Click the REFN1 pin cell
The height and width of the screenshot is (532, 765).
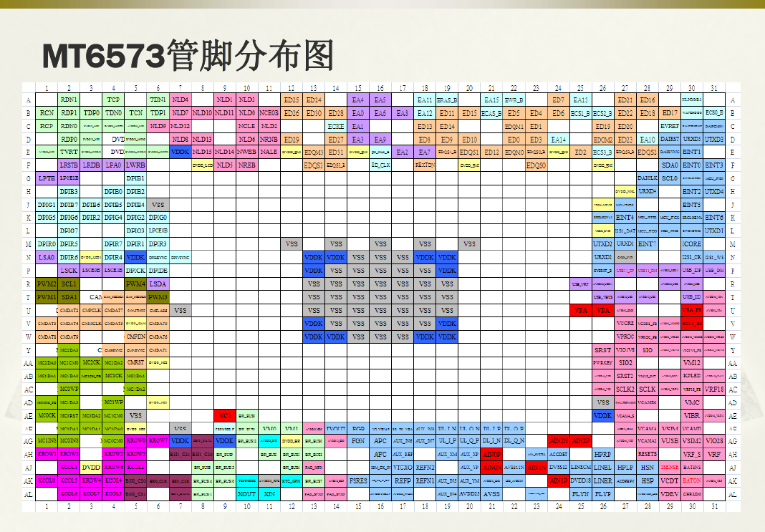425,480
